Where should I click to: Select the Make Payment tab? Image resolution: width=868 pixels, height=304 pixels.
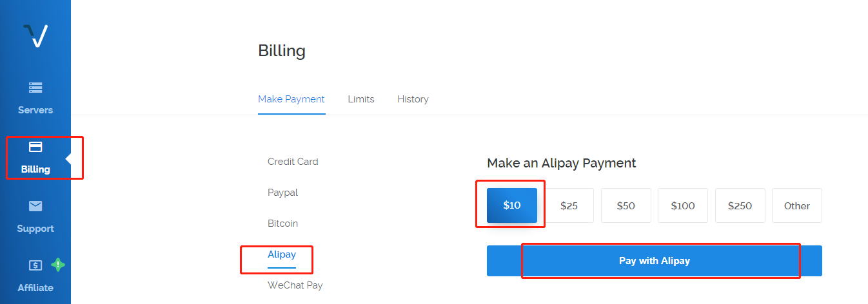291,99
